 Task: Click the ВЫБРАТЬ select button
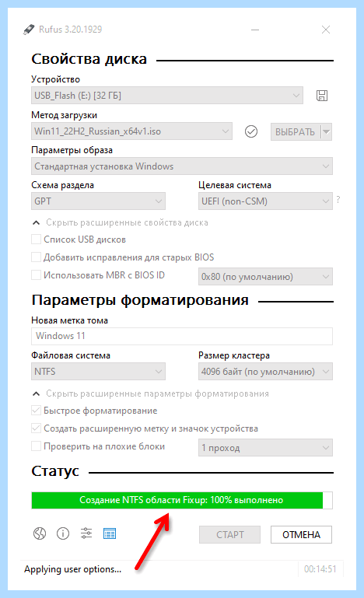pyautogui.click(x=296, y=132)
